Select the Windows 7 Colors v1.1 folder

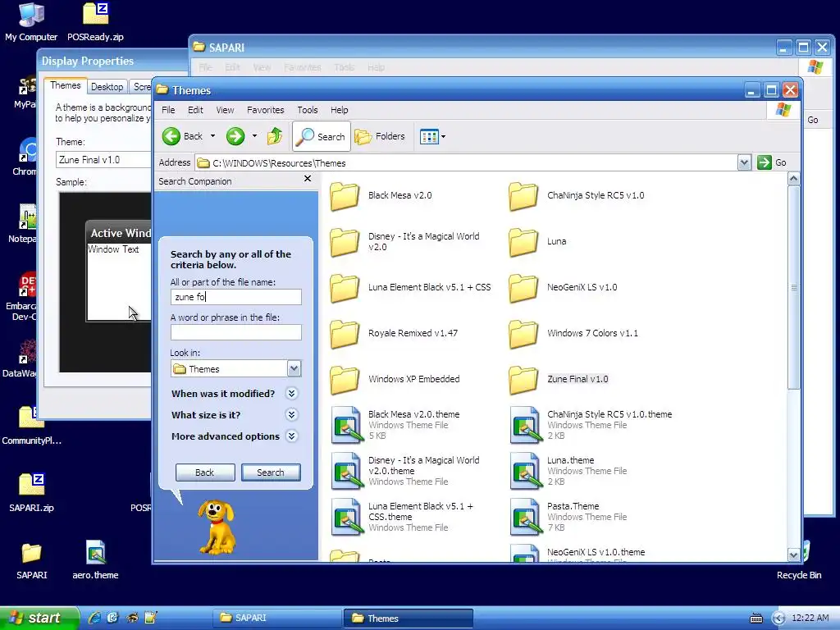point(573,333)
